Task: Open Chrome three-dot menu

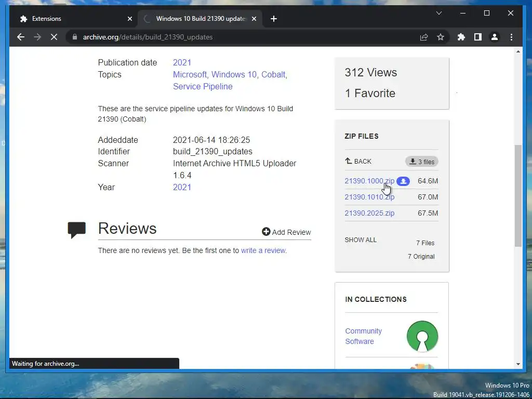Action: tap(511, 37)
